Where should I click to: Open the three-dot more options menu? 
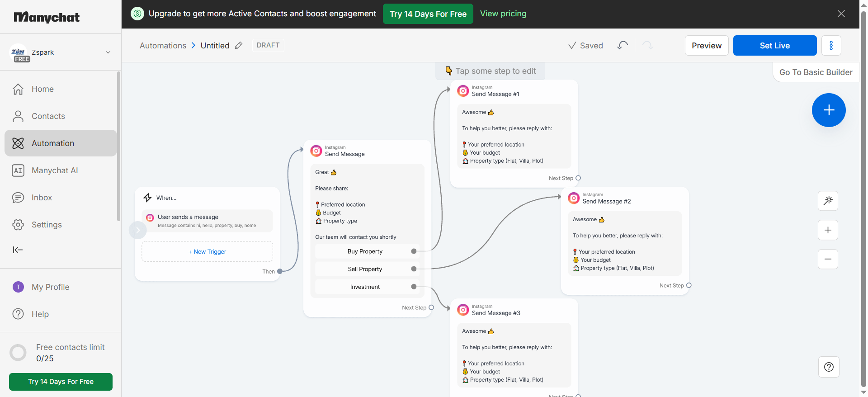click(831, 46)
